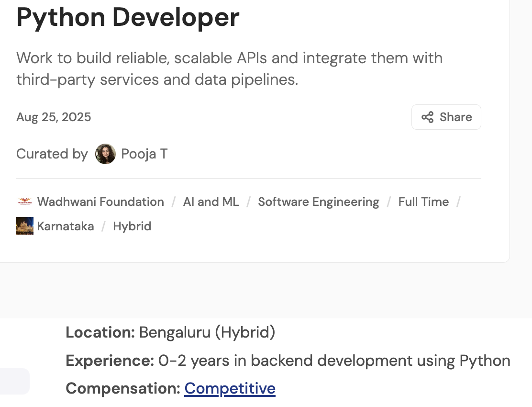Click the Python Developer job title
Screen dimensions: 532x407
click(x=128, y=17)
